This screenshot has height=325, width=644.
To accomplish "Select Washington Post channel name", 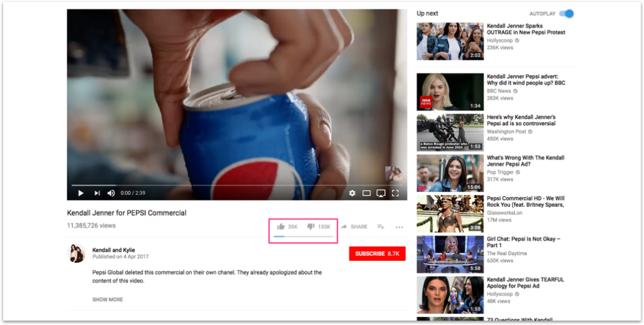I will tap(506, 132).
